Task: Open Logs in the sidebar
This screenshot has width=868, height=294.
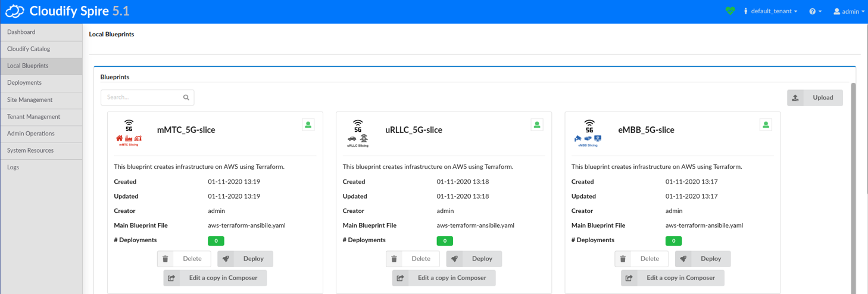Action: pyautogui.click(x=41, y=168)
